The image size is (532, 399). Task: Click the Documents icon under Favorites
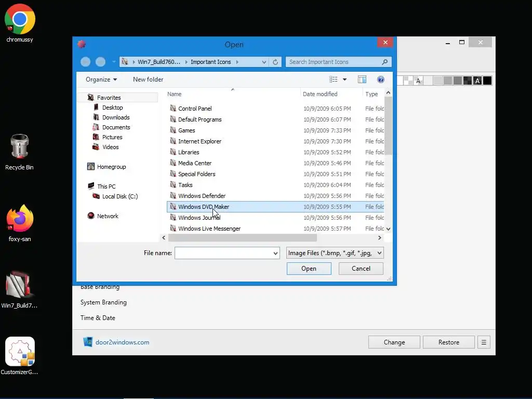tap(96, 127)
